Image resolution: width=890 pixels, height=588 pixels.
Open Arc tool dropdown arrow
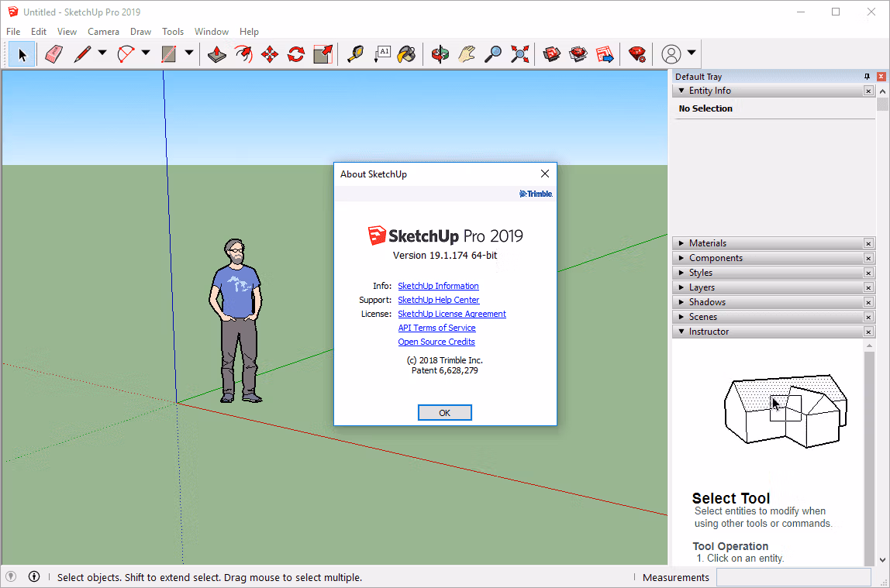(x=145, y=53)
